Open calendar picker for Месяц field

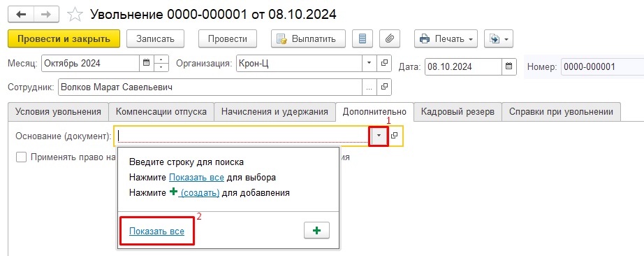[146, 64]
